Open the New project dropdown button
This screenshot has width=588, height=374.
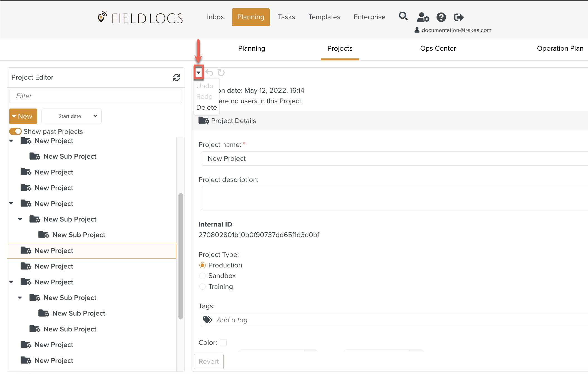point(23,116)
